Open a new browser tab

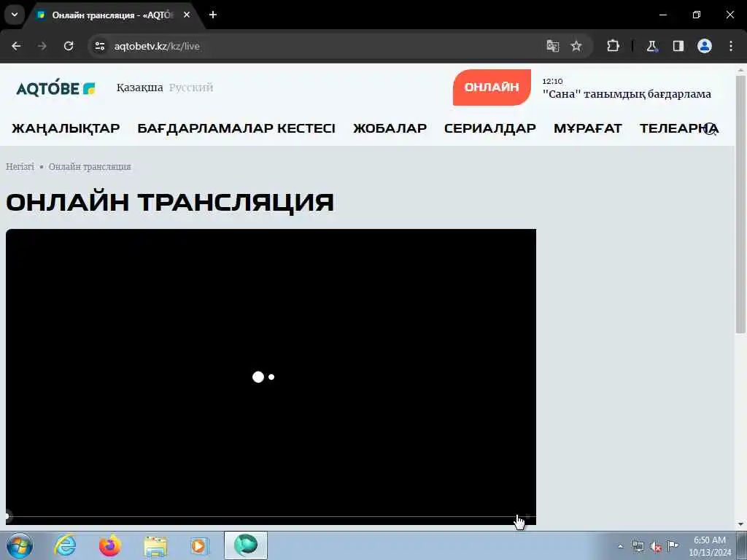click(213, 15)
